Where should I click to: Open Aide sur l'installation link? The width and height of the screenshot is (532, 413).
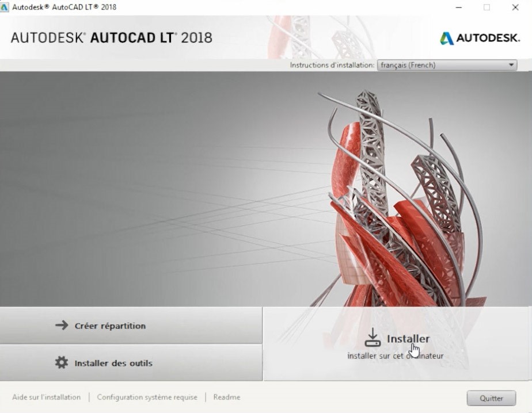[47, 397]
